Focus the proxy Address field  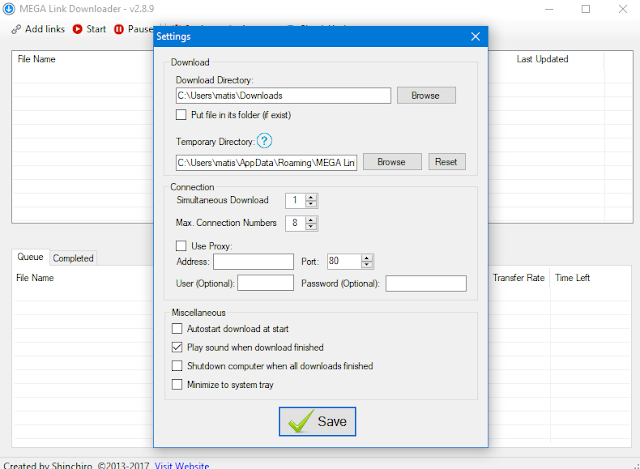click(x=253, y=262)
